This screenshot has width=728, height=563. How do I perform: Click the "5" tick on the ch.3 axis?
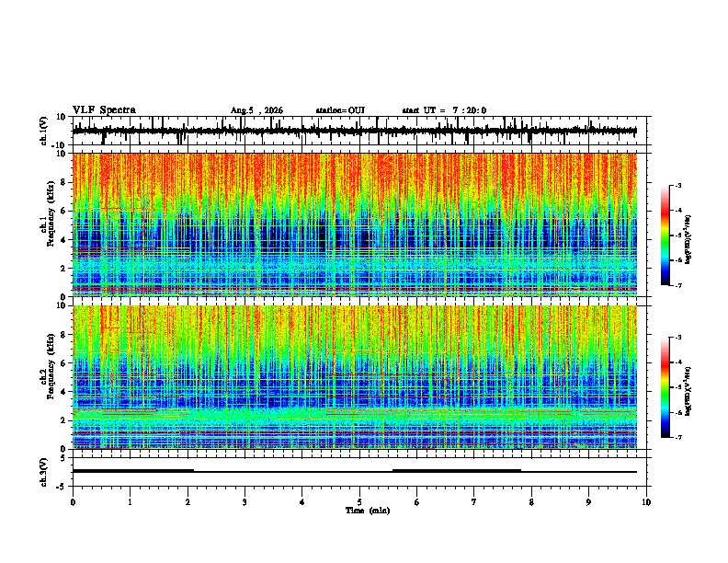(63, 458)
